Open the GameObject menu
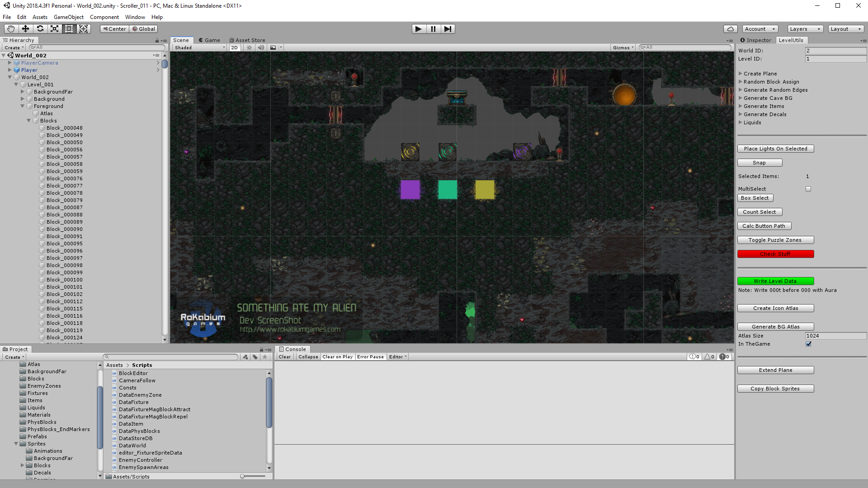This screenshot has width=868, height=488. tap(69, 17)
